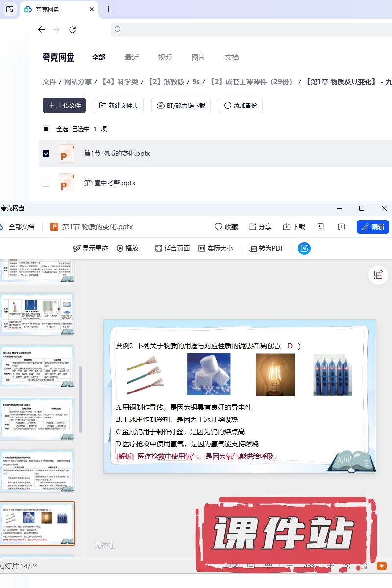The image size is (392, 588).
Task: Click the orange slideshow play icon at bottom right
Action: 381,566
